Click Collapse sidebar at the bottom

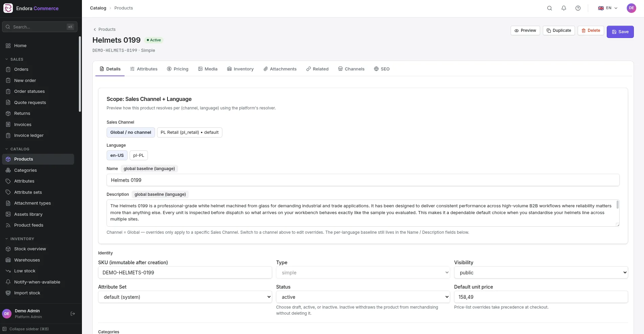(26, 329)
